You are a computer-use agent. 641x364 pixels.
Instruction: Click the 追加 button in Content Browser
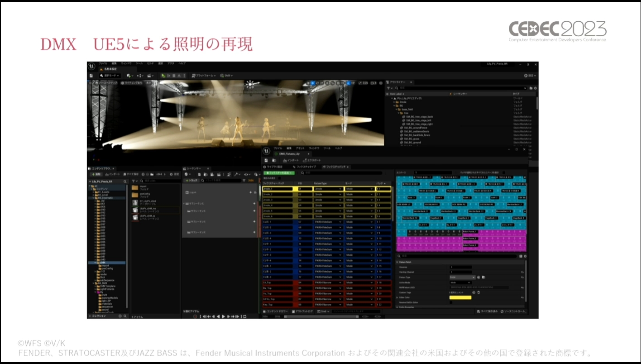coord(96,174)
